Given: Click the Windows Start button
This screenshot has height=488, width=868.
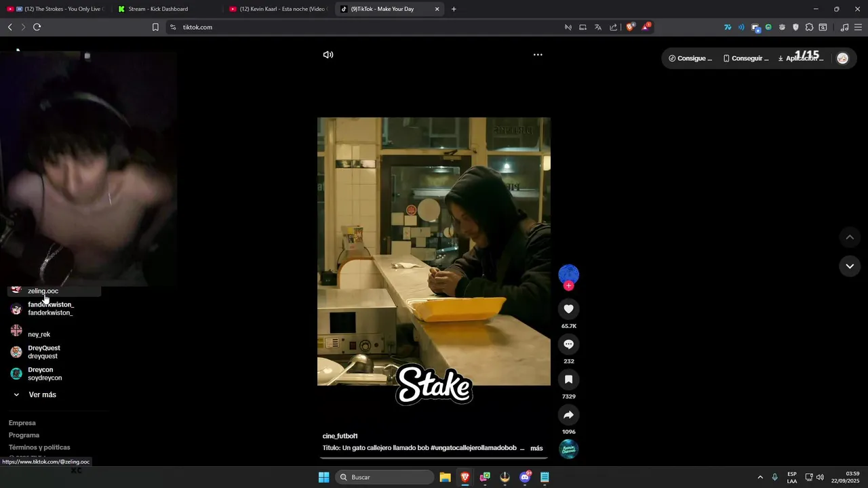Looking at the screenshot, I should tap(324, 477).
